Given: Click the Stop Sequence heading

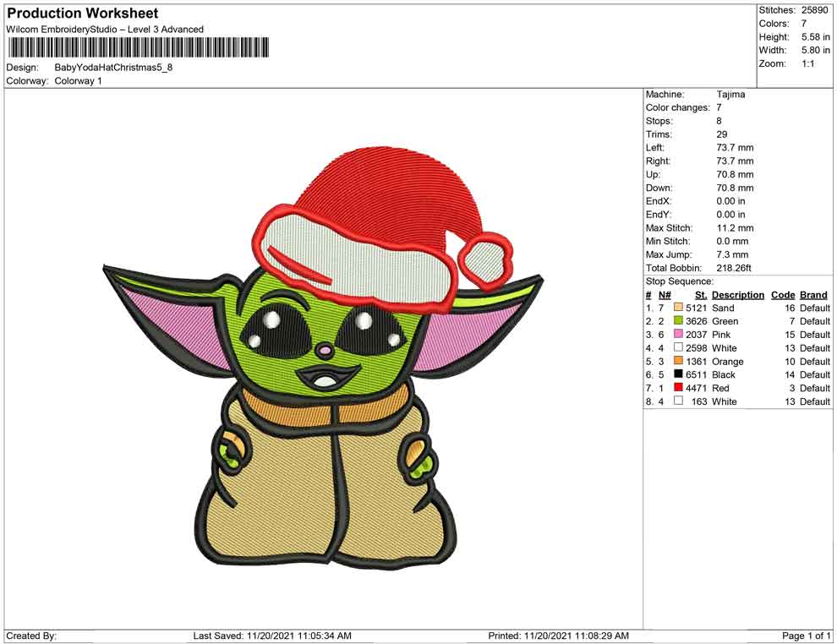Looking at the screenshot, I should (x=679, y=281).
